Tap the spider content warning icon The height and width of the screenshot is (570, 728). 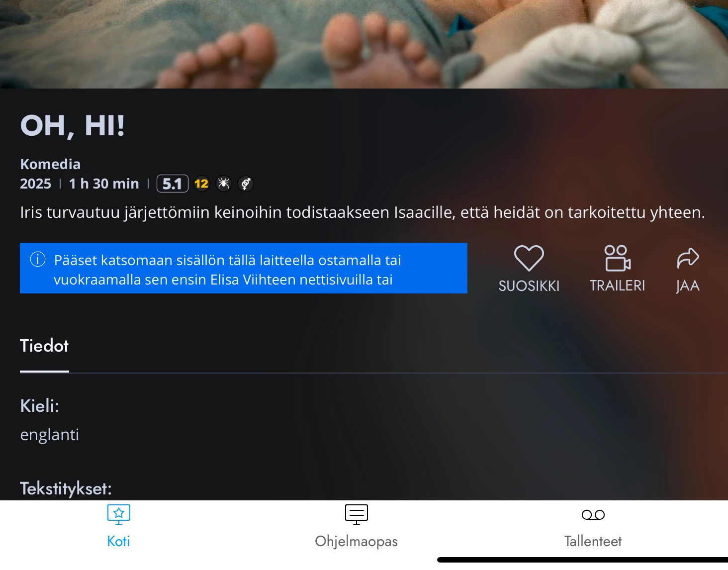(x=224, y=184)
